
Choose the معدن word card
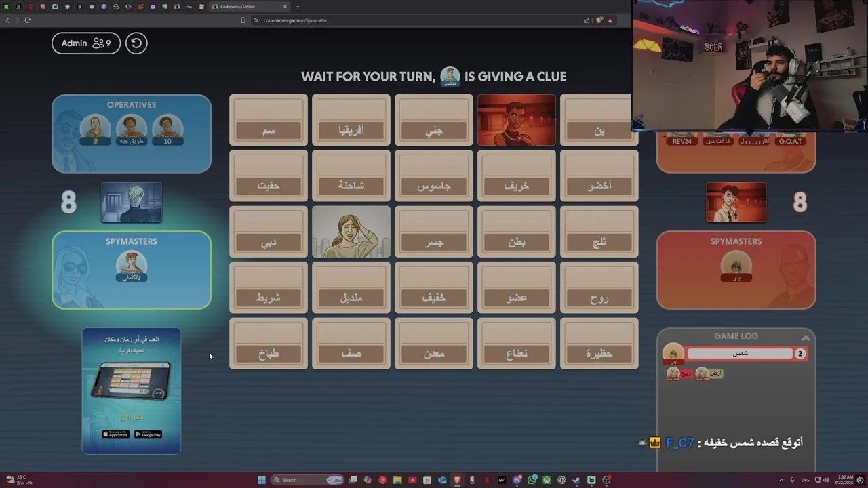point(434,344)
